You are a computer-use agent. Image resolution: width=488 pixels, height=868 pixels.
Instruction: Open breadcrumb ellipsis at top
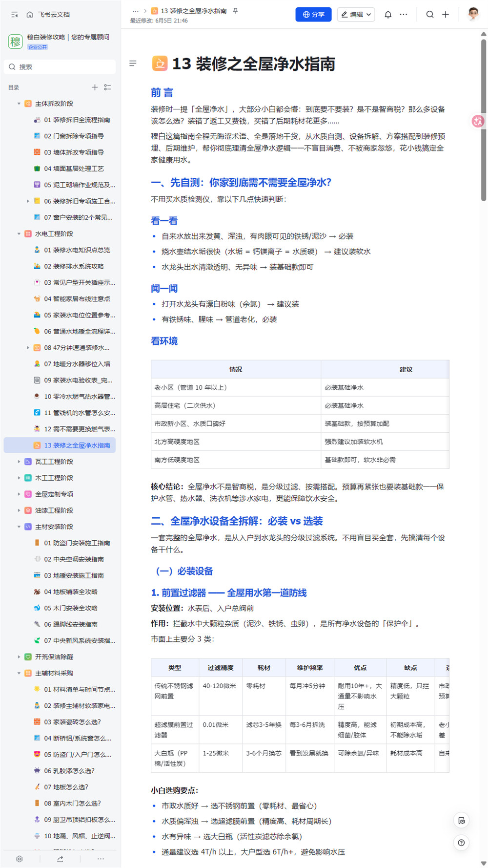(136, 11)
